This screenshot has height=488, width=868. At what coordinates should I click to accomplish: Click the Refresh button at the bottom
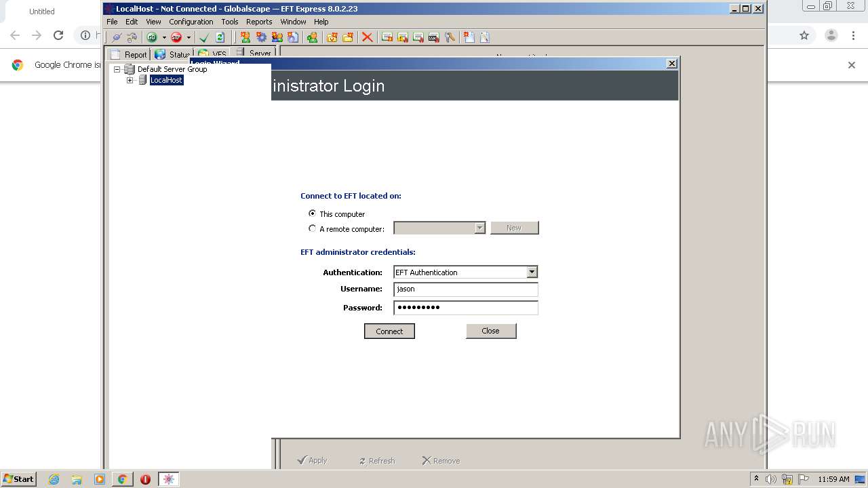pyautogui.click(x=376, y=461)
